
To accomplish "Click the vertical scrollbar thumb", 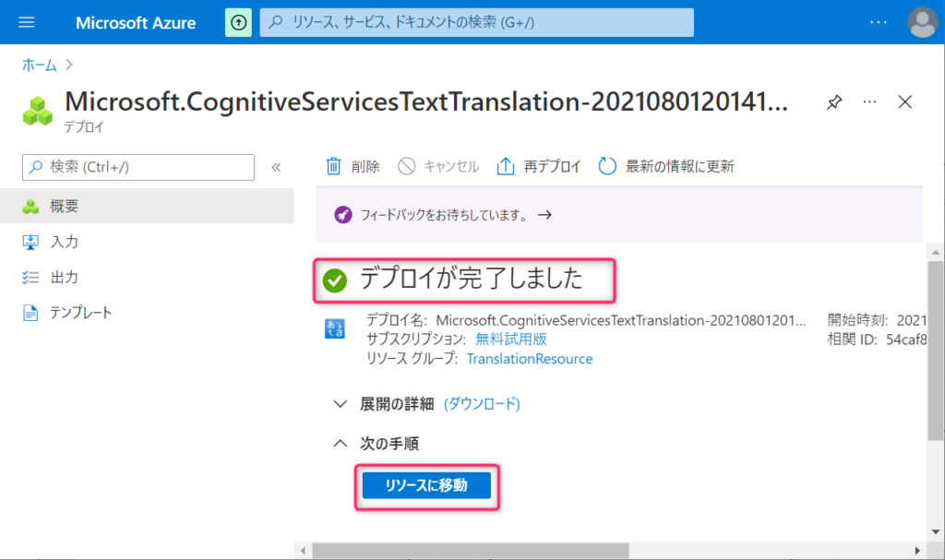I will 936,351.
